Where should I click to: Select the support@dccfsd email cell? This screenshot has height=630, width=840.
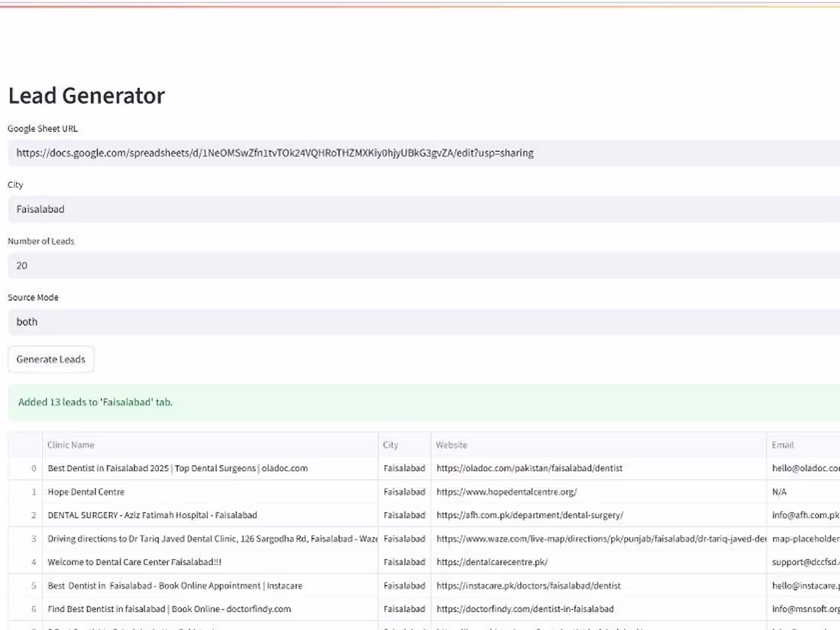click(803, 563)
